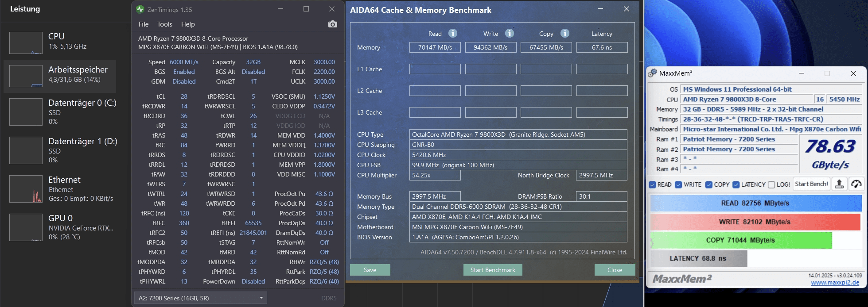Click the MaxxMem speedometer icon
868x307 pixels.
[856, 184]
